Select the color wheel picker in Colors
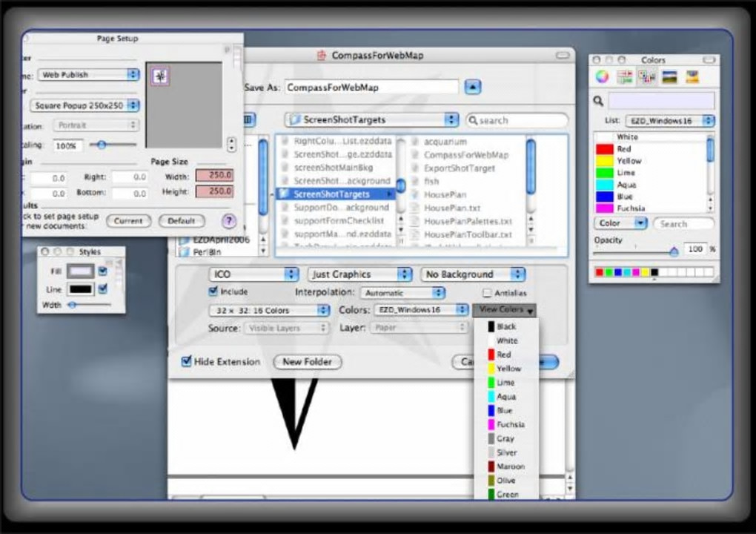 [x=602, y=76]
